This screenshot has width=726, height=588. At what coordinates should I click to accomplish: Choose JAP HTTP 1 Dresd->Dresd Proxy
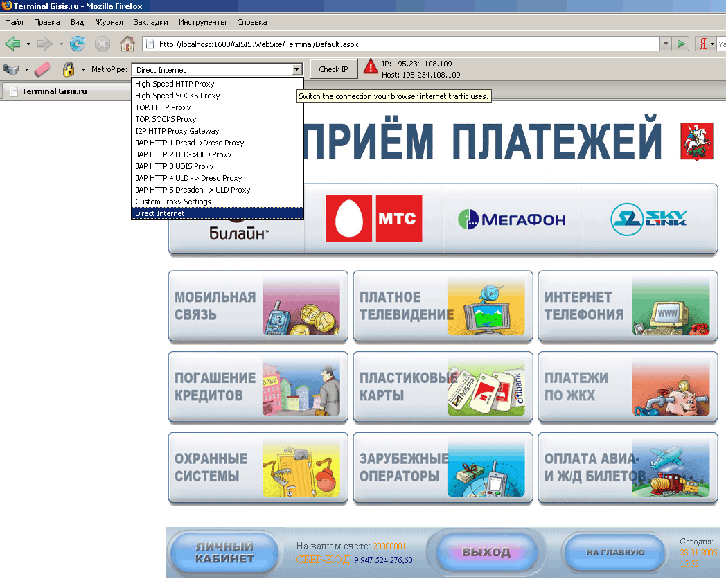pyautogui.click(x=218, y=143)
